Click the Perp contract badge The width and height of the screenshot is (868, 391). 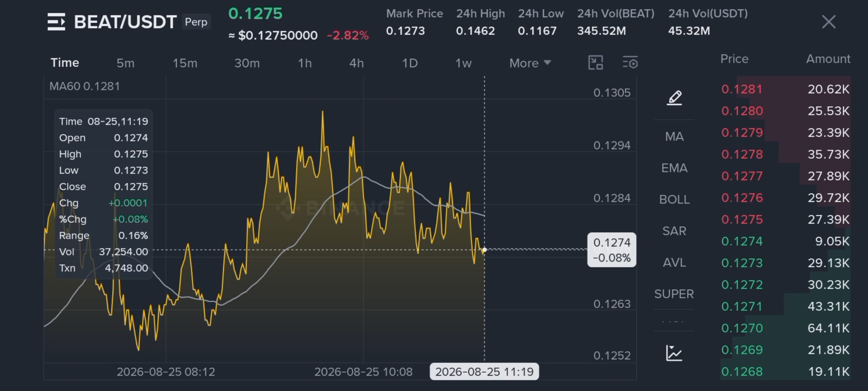tap(196, 22)
